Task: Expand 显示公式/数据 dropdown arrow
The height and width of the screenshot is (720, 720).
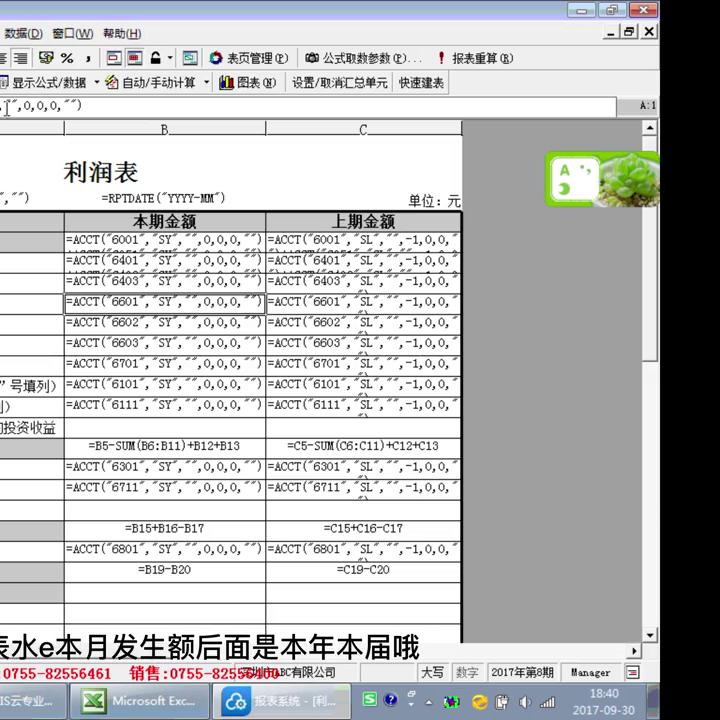Action: [x=97, y=82]
